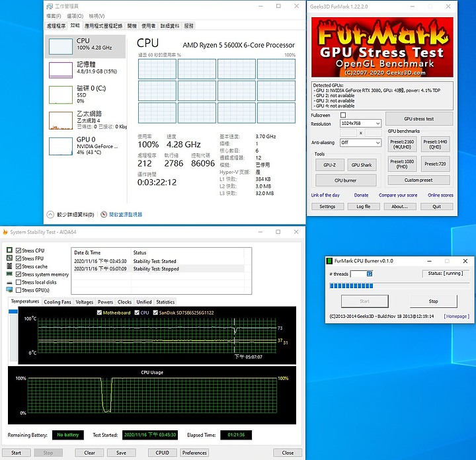This screenshot has width=476, height=460.
Task: Open the Anti-aliasing Off dropdown
Action: point(360,142)
